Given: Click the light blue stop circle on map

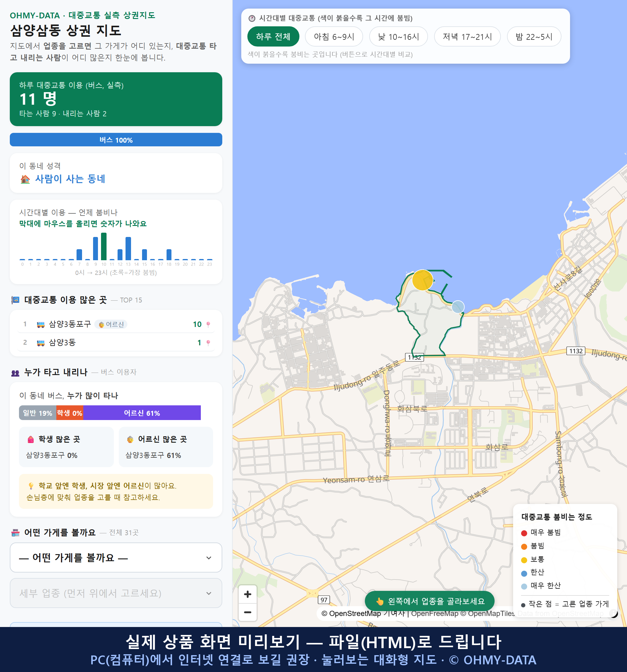Looking at the screenshot, I should tap(458, 307).
